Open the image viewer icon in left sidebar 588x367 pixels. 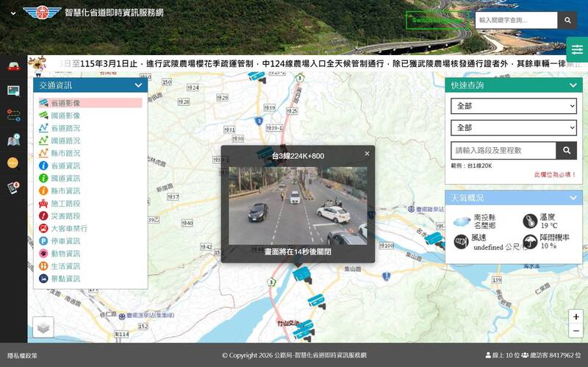coord(13,90)
